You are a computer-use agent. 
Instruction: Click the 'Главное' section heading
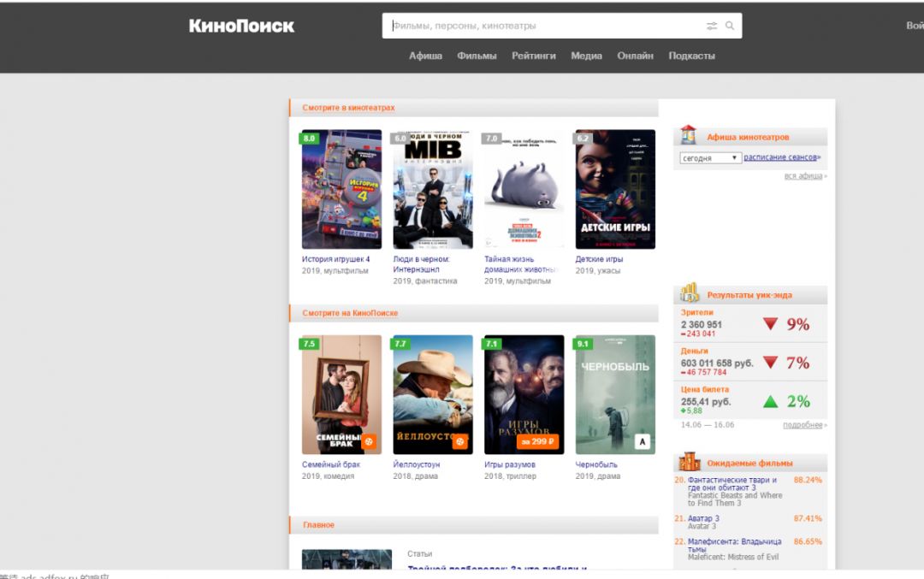pyautogui.click(x=318, y=525)
